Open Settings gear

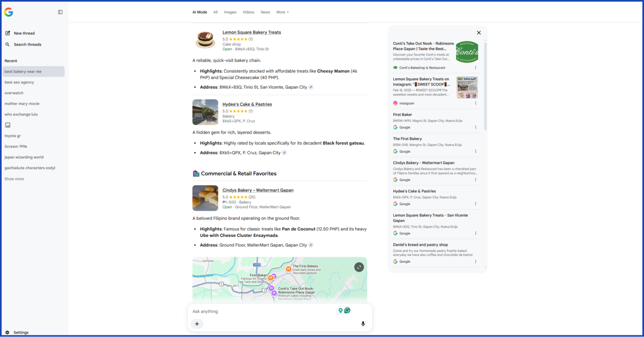click(7, 332)
